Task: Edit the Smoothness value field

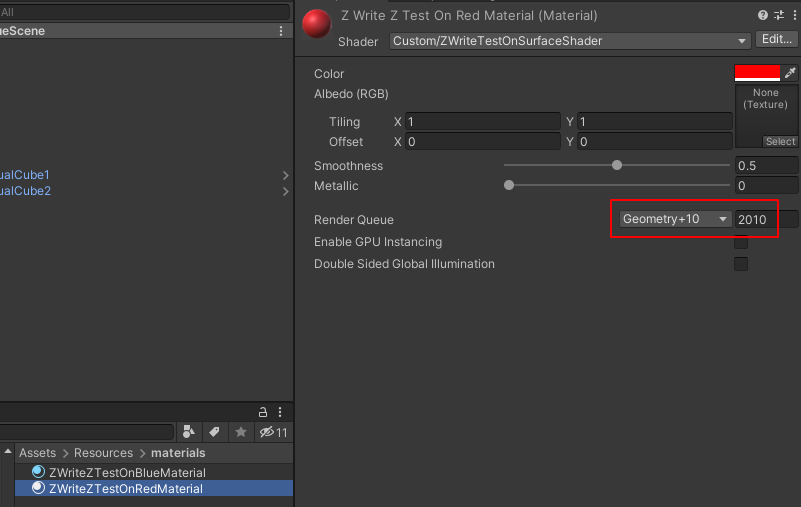Action: click(x=766, y=166)
